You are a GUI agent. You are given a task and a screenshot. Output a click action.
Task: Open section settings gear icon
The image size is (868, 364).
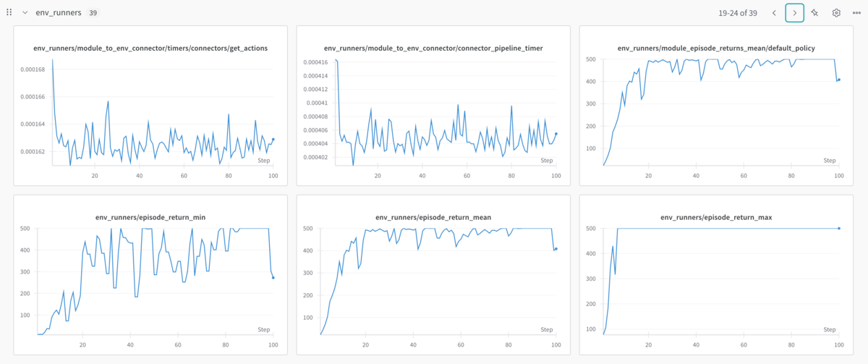[836, 13]
